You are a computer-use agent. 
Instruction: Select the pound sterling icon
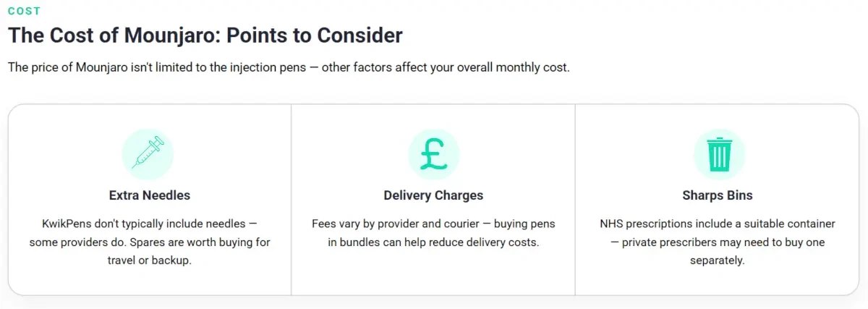[x=433, y=154]
